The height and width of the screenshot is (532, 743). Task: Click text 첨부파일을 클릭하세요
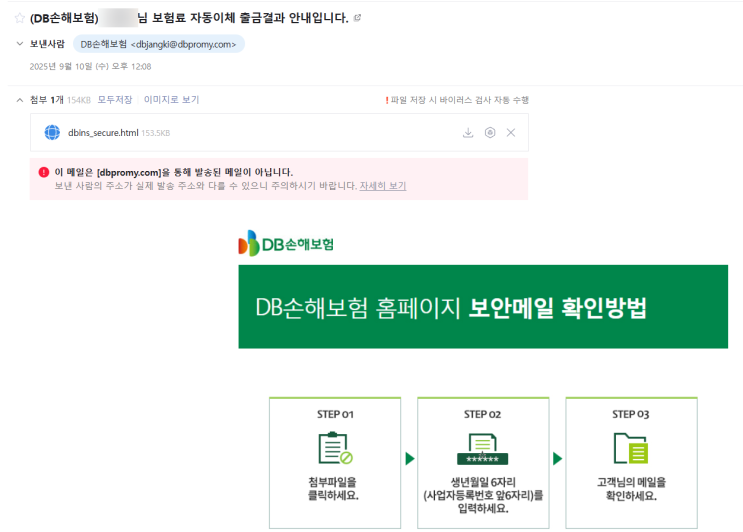334,488
